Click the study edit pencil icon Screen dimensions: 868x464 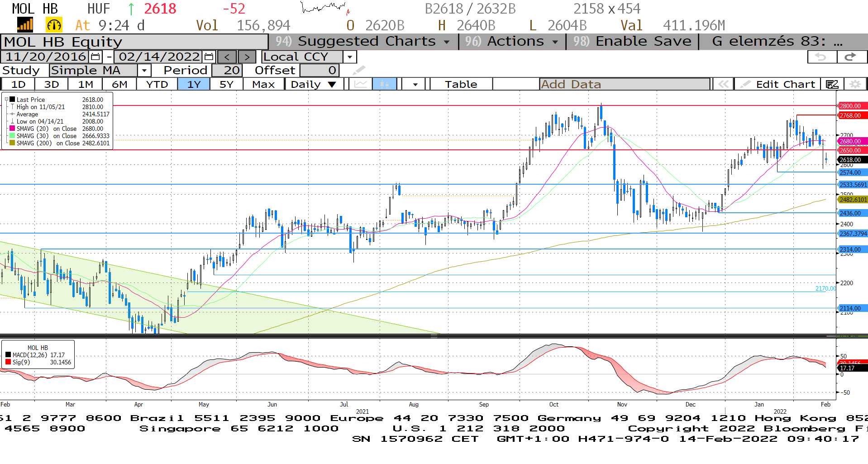[x=359, y=70]
